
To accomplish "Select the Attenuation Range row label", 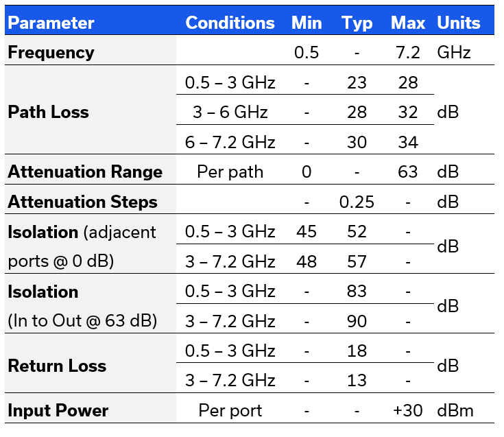I will (x=85, y=172).
